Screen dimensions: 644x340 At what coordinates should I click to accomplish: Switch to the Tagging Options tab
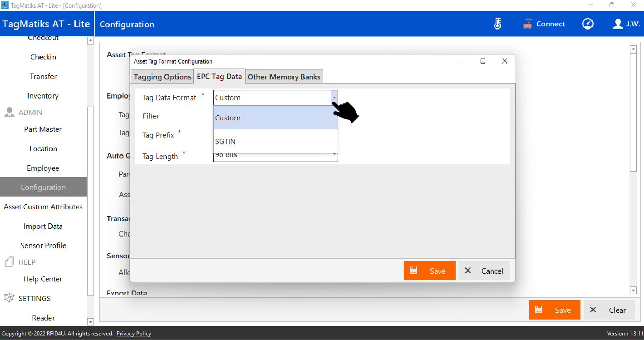pos(162,77)
